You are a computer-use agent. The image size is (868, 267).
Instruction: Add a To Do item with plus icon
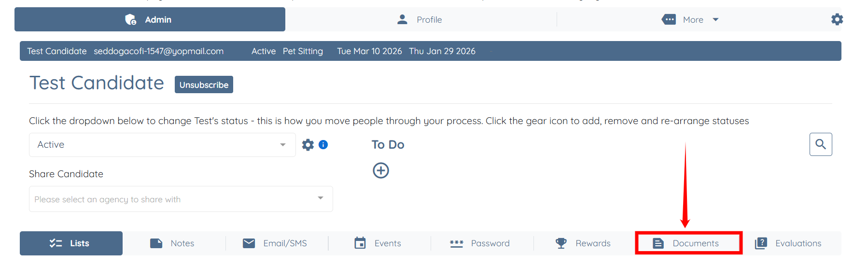point(380,170)
